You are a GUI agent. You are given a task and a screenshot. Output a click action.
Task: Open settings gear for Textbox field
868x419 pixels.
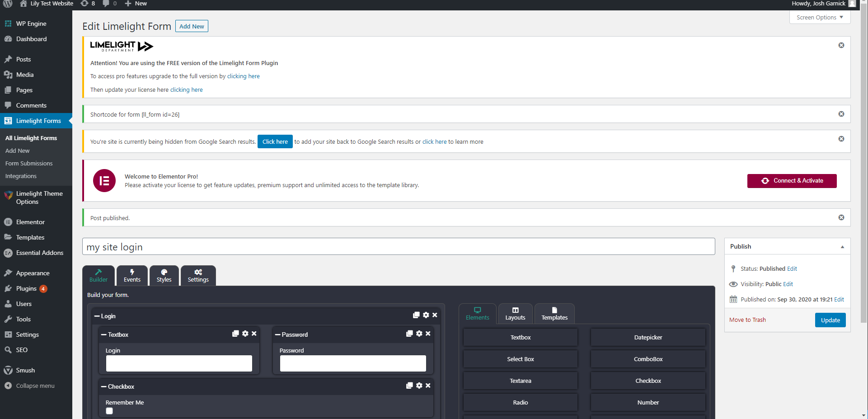tap(245, 334)
